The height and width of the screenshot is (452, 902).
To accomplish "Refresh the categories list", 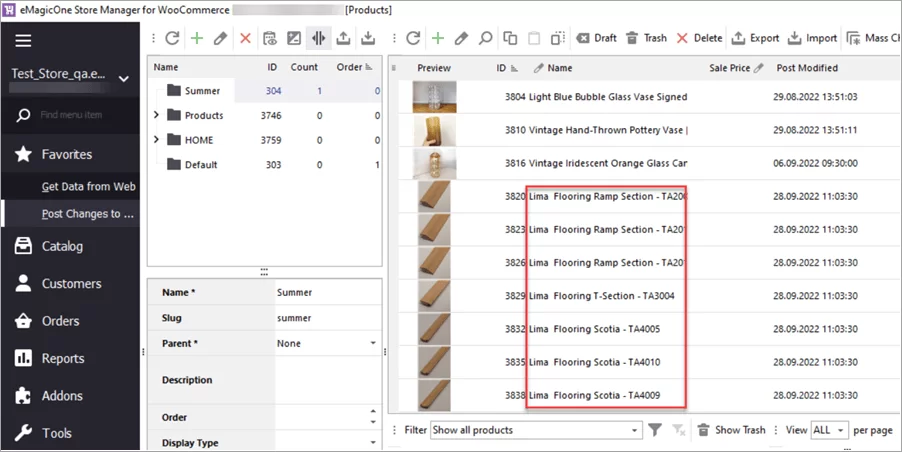I will pos(172,38).
